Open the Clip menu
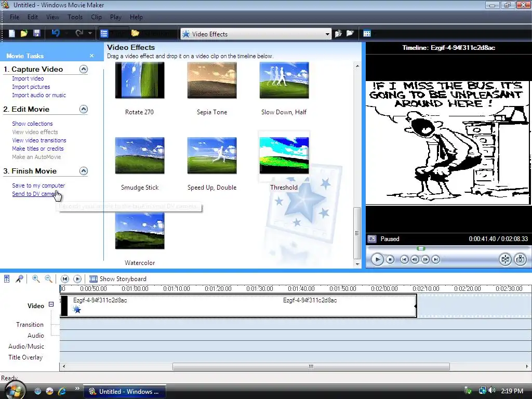 [96, 17]
